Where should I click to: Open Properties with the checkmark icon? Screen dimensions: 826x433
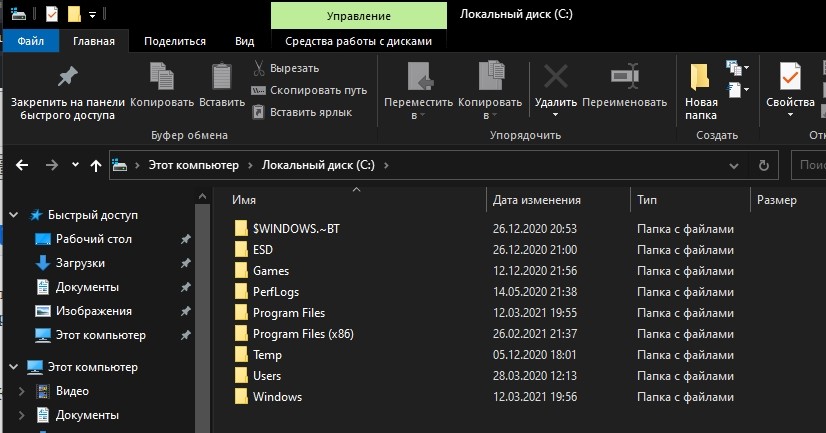coord(790,77)
